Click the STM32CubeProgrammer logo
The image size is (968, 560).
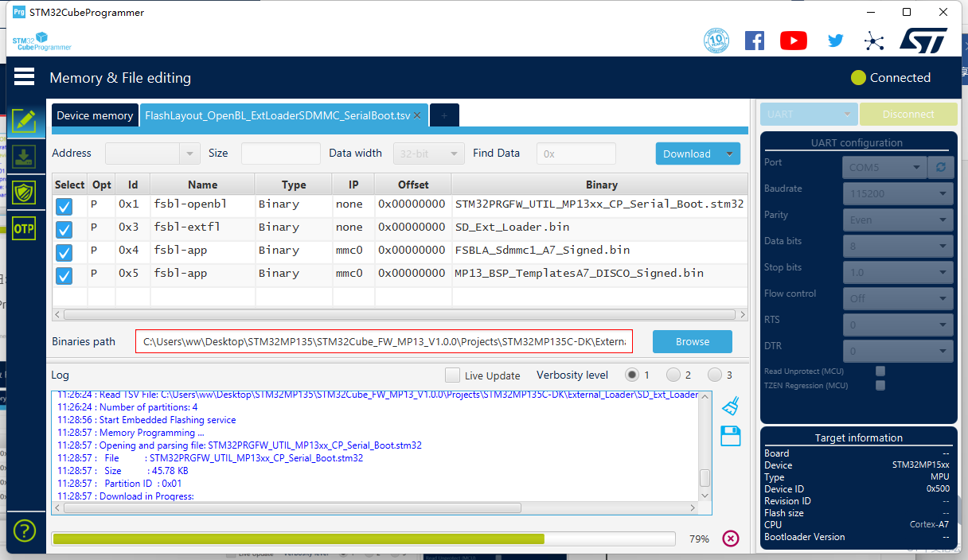[x=42, y=41]
